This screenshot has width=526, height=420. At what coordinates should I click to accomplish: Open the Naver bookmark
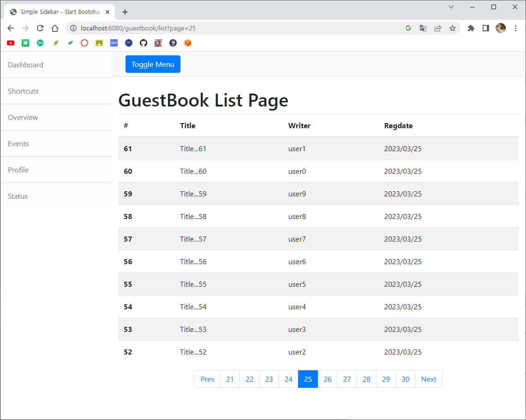point(25,43)
